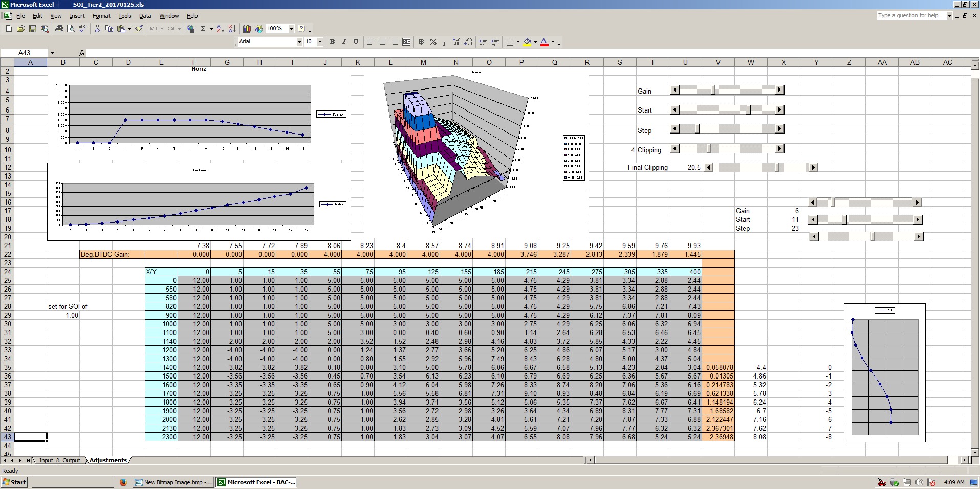Switch to the Input_&_Output sheet tab
The height and width of the screenshot is (489, 980).
point(60,460)
